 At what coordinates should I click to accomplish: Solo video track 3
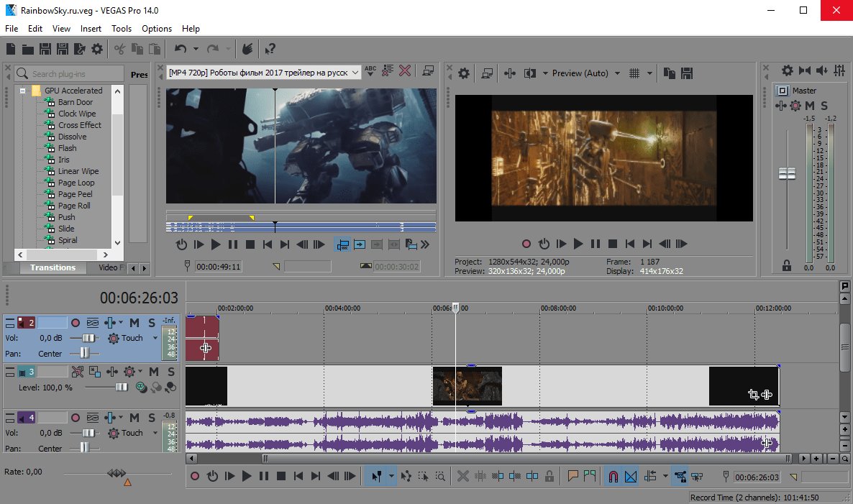171,372
